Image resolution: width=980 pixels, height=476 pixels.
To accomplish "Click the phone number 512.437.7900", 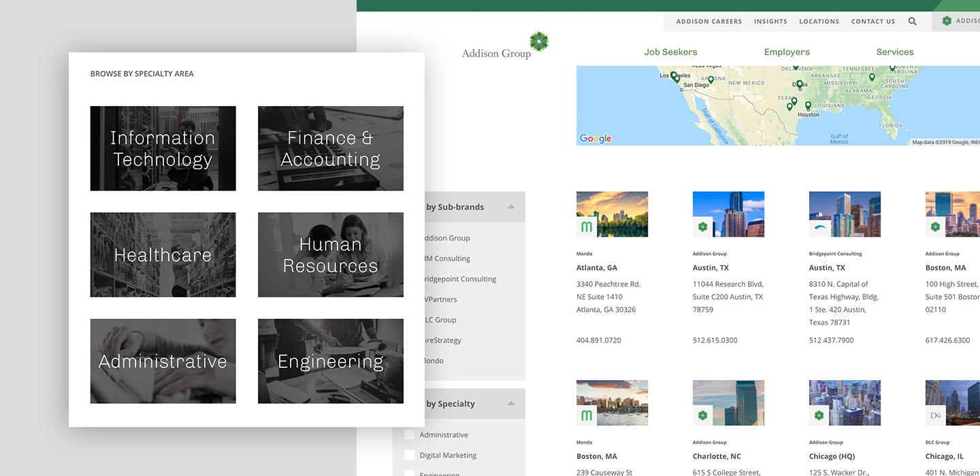I will (831, 340).
